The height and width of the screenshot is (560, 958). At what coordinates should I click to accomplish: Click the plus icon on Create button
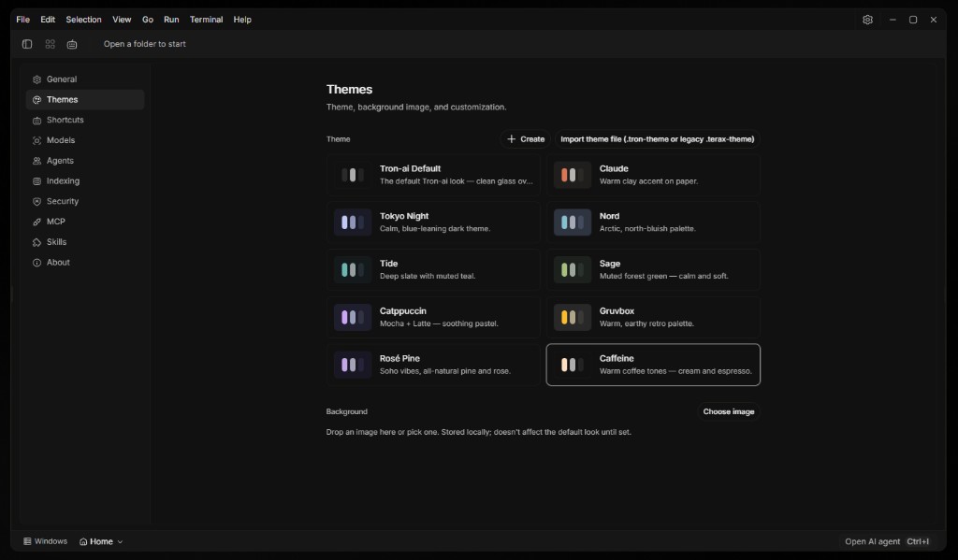[x=512, y=139]
